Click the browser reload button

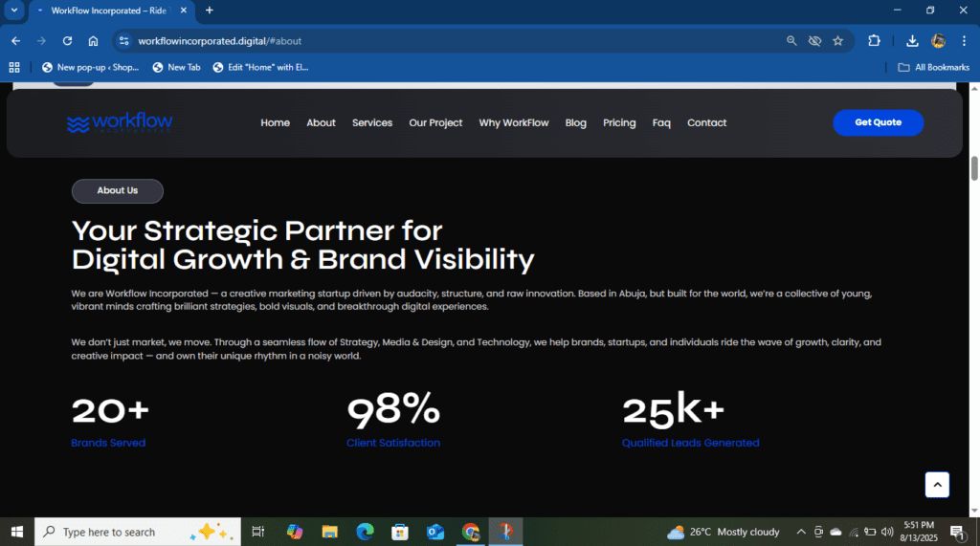(x=67, y=41)
